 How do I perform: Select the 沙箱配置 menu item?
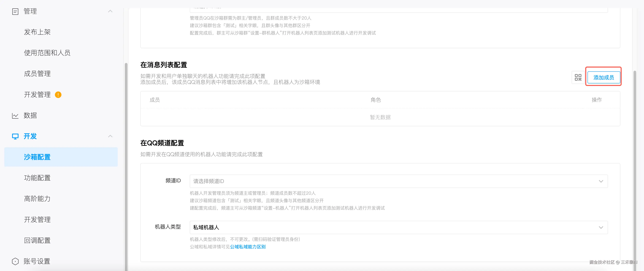[x=37, y=157]
